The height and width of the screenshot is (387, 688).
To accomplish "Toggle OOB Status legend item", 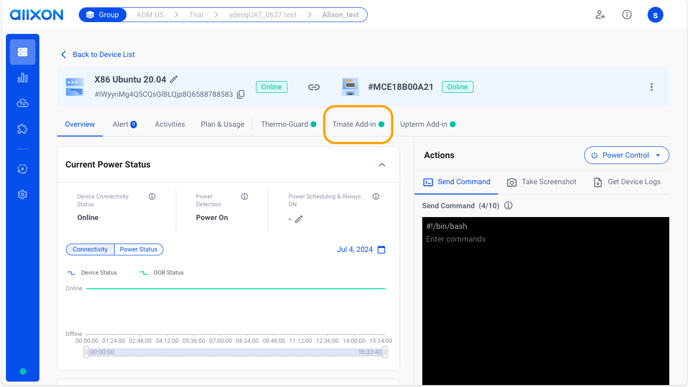I will (x=161, y=272).
